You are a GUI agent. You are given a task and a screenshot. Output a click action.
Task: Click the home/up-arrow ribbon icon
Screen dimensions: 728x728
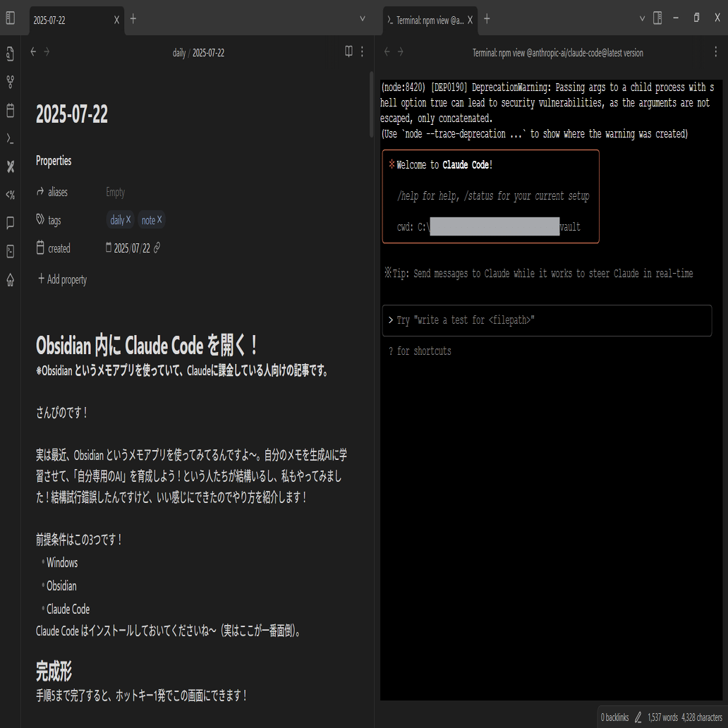(x=10, y=279)
